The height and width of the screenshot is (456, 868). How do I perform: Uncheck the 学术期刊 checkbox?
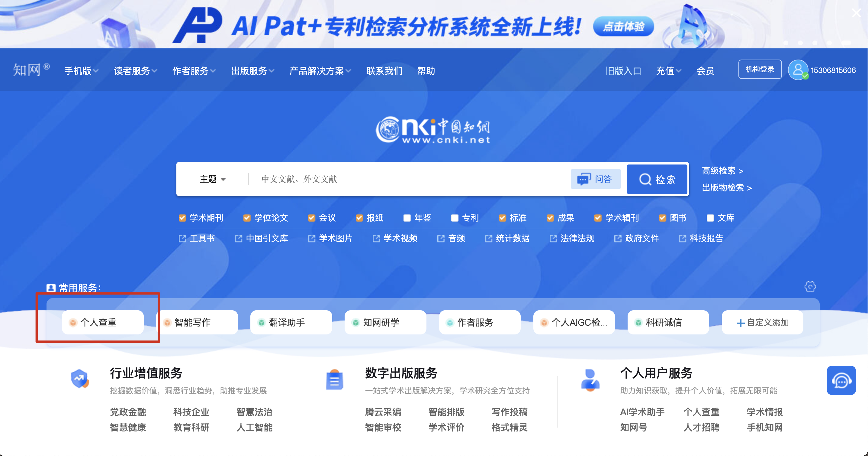coord(182,218)
